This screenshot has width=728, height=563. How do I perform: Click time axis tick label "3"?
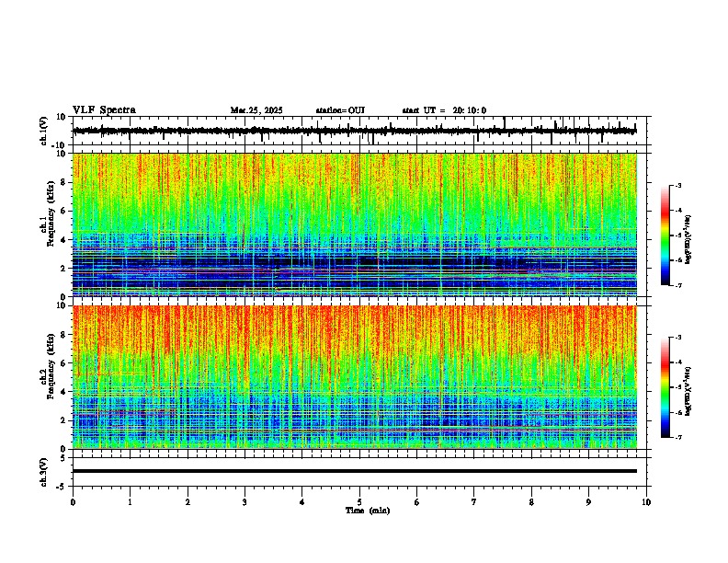245,502
